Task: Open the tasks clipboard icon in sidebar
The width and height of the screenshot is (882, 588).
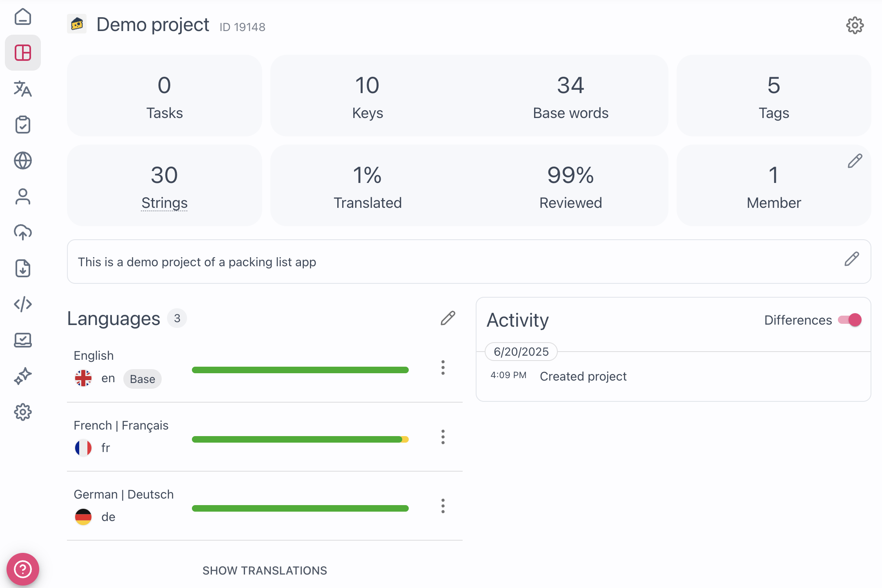Action: pyautogui.click(x=23, y=125)
